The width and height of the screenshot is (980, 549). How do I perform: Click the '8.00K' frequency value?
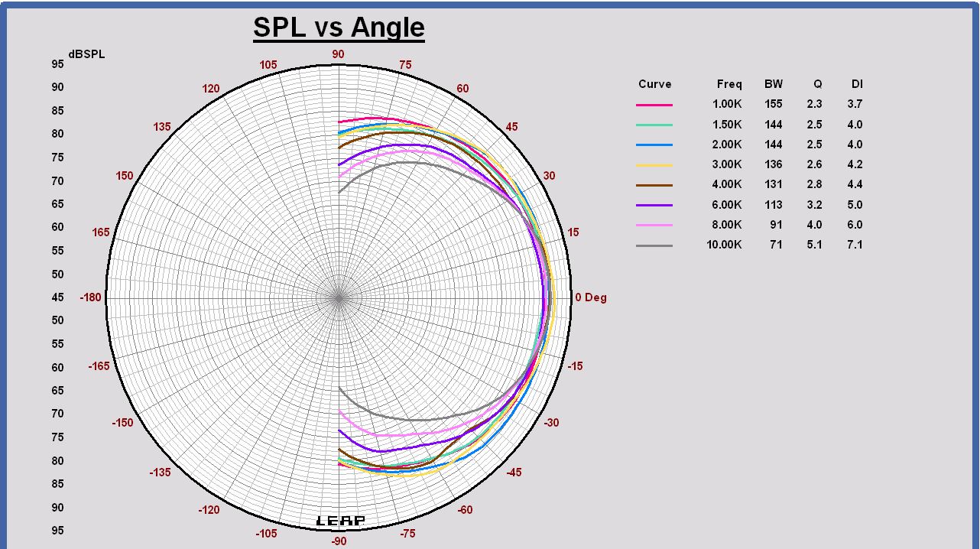tap(727, 225)
